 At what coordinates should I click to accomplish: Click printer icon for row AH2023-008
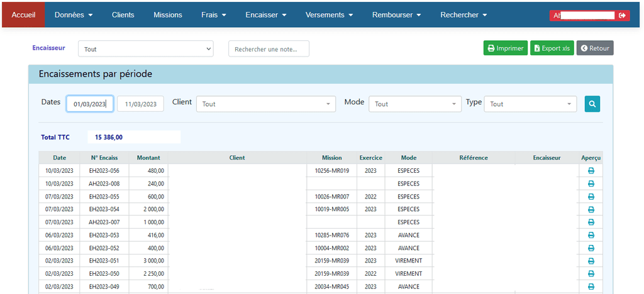pyautogui.click(x=591, y=183)
